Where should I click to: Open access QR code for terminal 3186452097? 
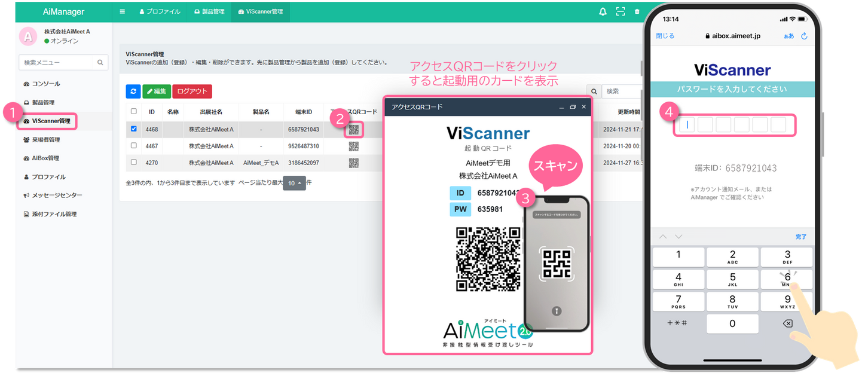coord(354,163)
